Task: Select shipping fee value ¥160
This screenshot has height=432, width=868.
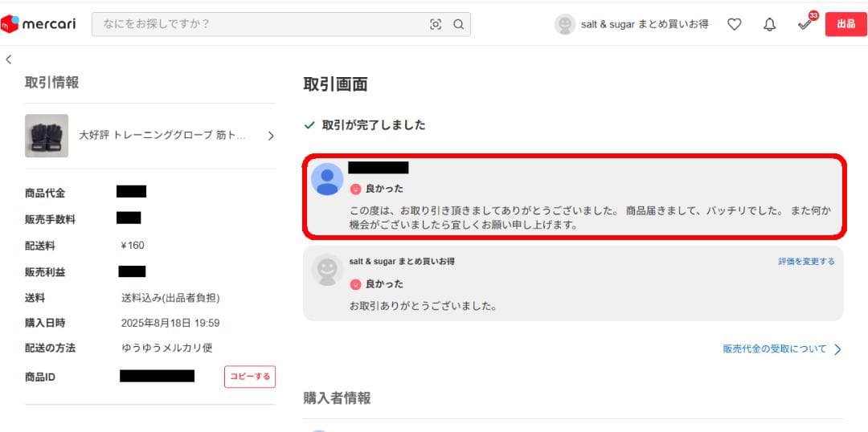Action: click(x=133, y=246)
